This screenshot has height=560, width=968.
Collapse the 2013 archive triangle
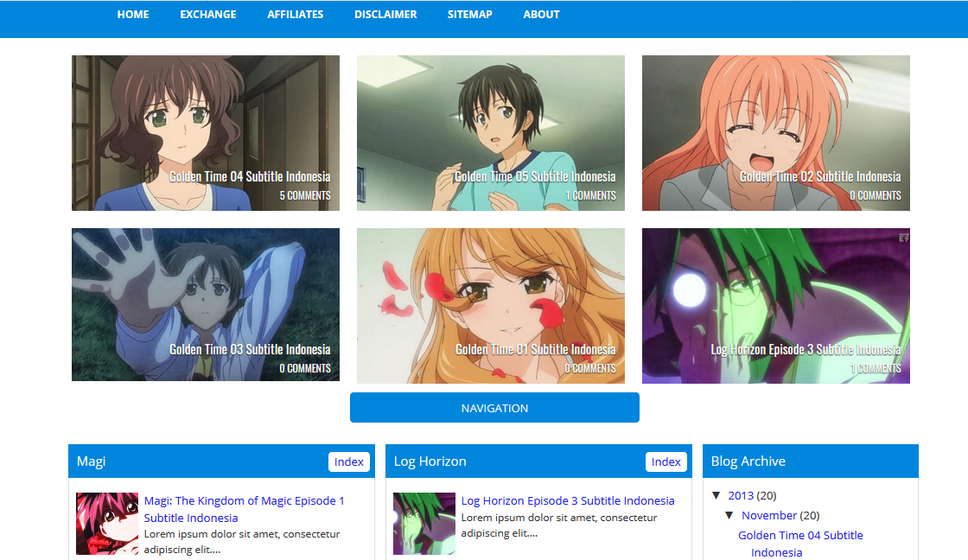click(x=716, y=496)
